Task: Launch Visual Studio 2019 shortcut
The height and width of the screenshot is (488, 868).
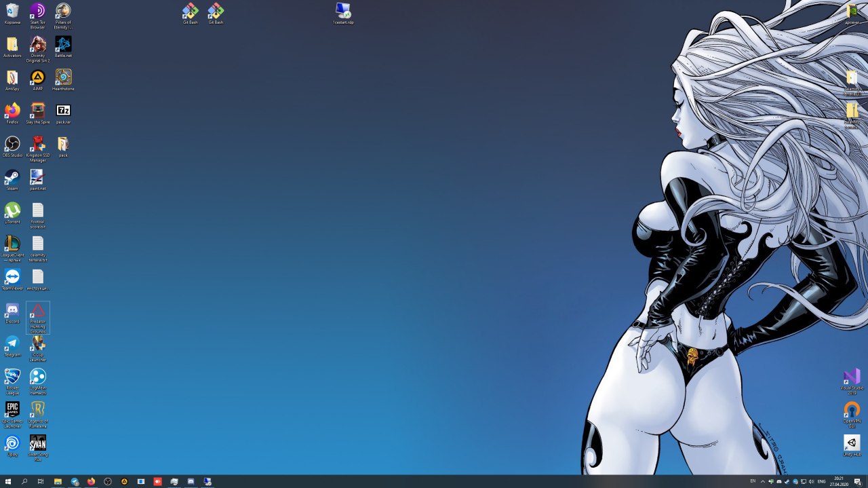Action: coord(852,381)
